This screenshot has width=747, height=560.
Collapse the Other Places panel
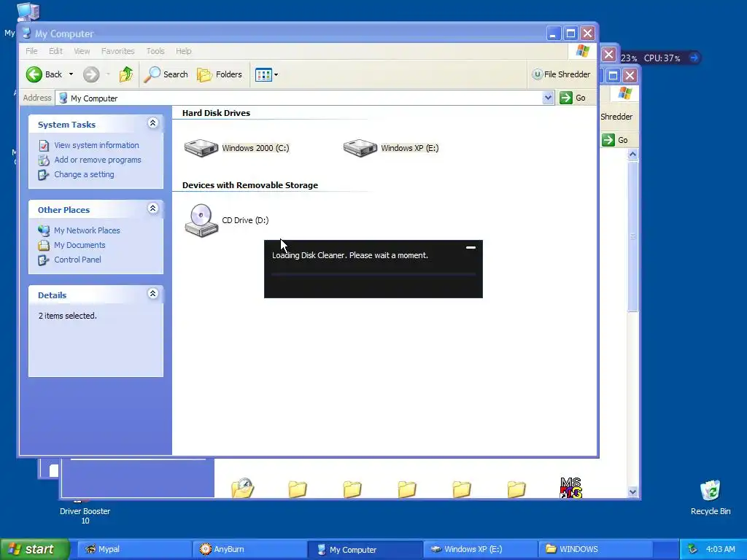(153, 209)
